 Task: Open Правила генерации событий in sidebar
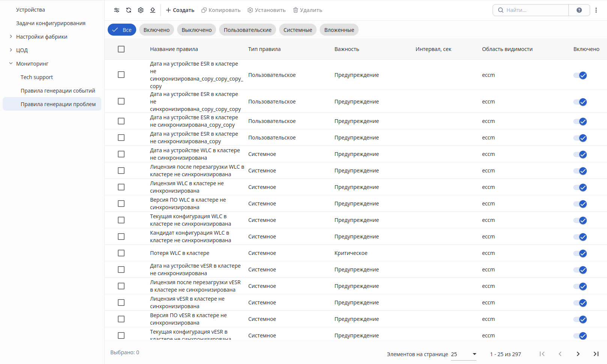(58, 91)
